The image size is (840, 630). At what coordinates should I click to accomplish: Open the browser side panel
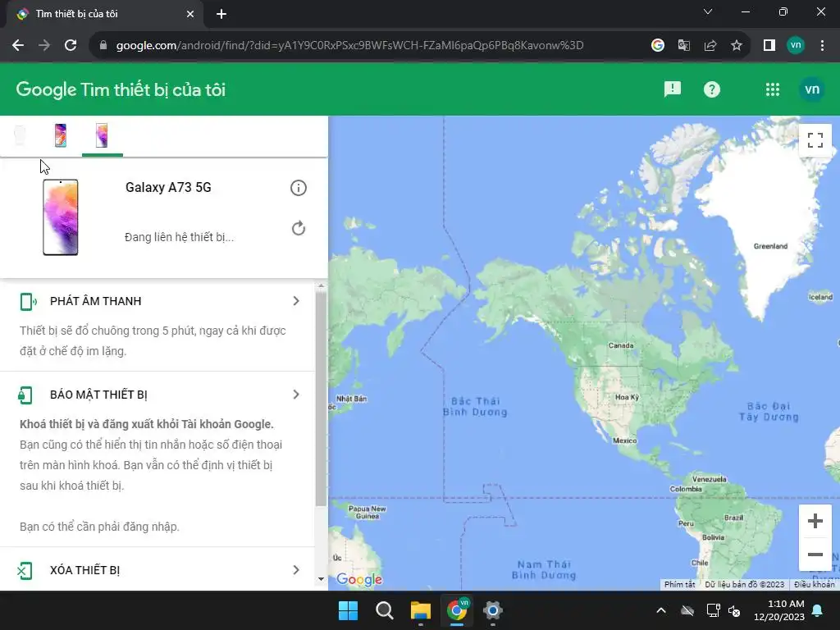[769, 45]
